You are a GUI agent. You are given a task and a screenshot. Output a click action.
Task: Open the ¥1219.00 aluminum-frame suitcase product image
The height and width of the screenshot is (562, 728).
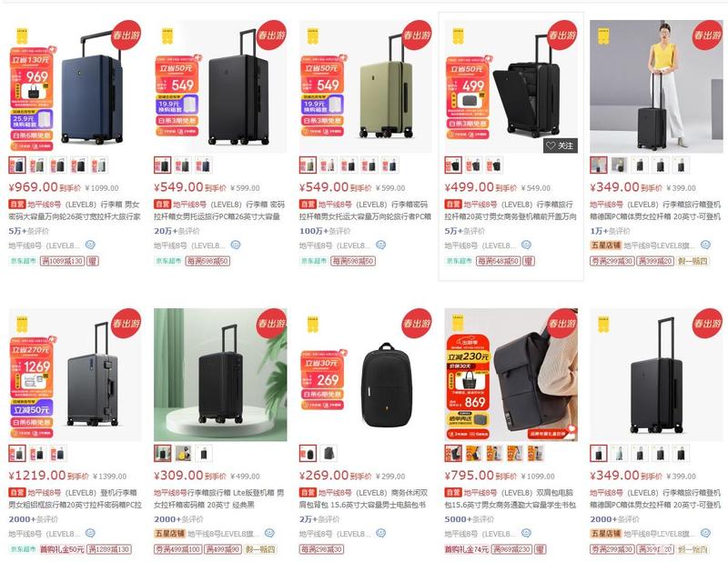click(x=76, y=375)
